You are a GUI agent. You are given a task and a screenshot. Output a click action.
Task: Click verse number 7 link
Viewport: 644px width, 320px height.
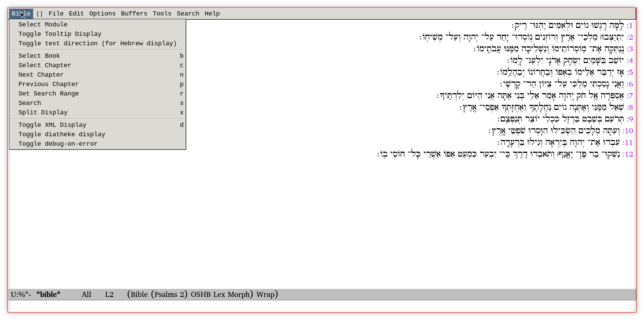pyautogui.click(x=630, y=96)
